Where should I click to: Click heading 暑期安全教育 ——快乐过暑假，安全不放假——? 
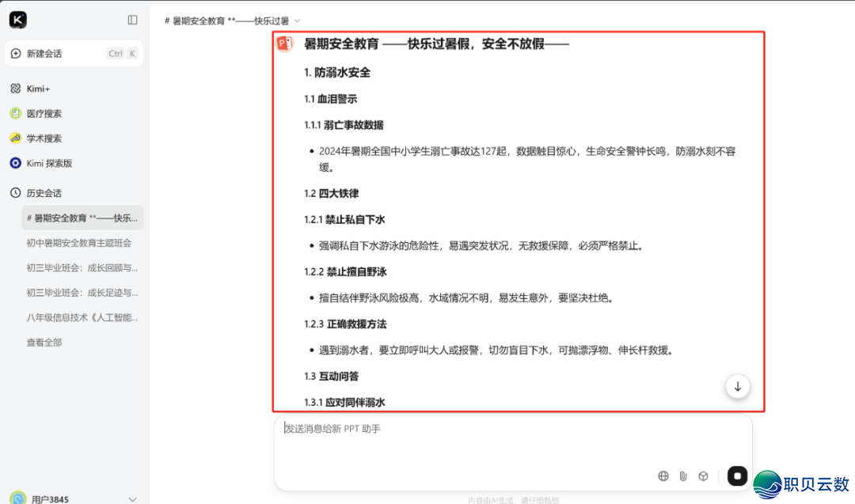coord(436,44)
